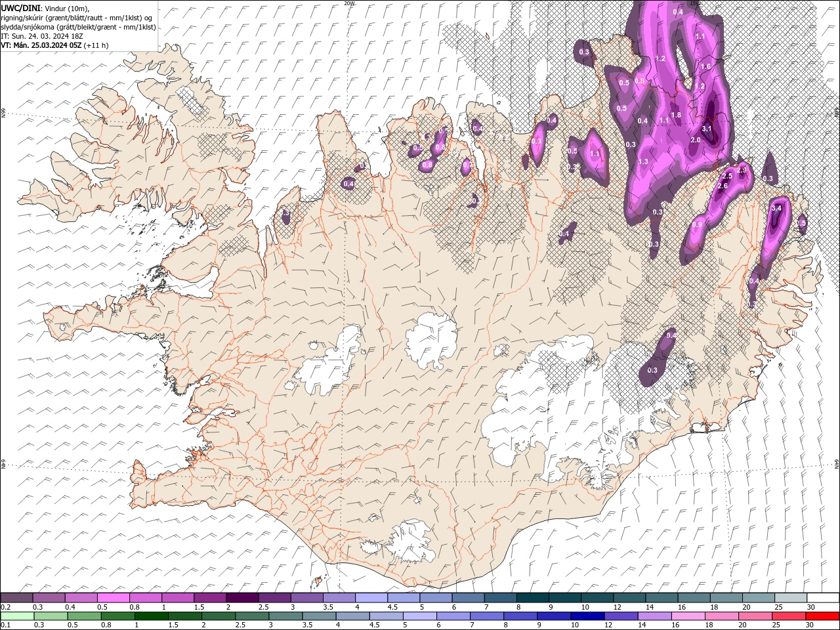Click the lower legend swatch labeled 2.5

pyautogui.click(x=251, y=616)
